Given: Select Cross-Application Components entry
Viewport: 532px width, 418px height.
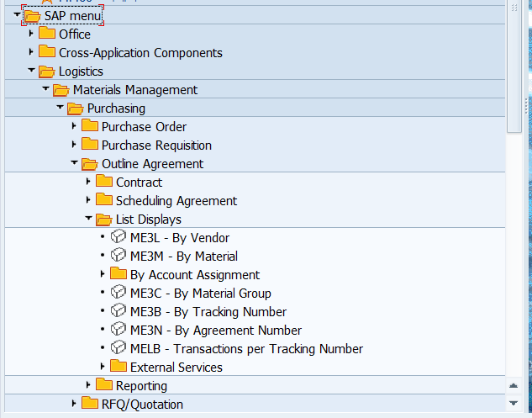Looking at the screenshot, I should coord(140,53).
